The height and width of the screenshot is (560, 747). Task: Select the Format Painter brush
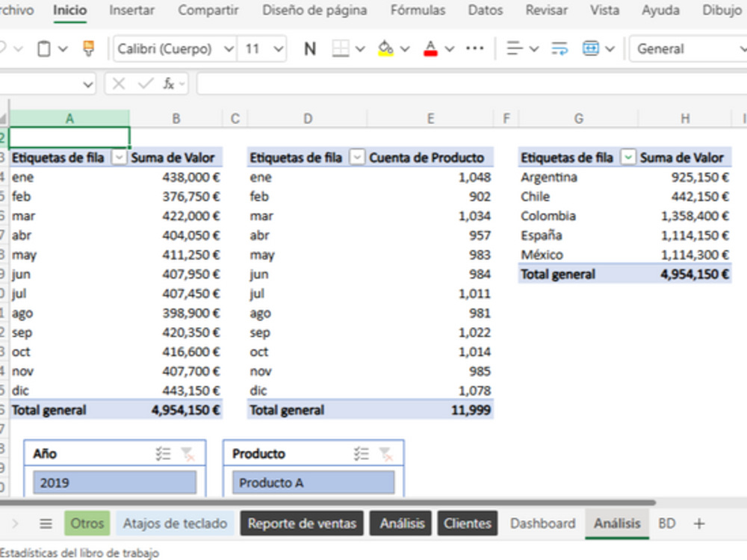point(89,49)
